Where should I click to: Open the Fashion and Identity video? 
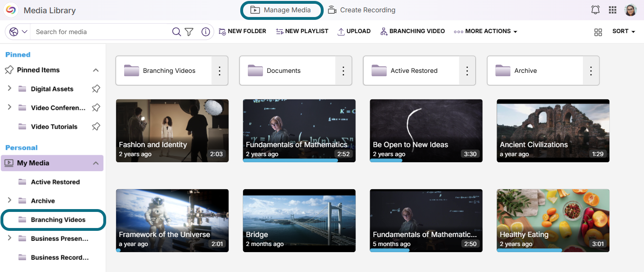pyautogui.click(x=172, y=131)
